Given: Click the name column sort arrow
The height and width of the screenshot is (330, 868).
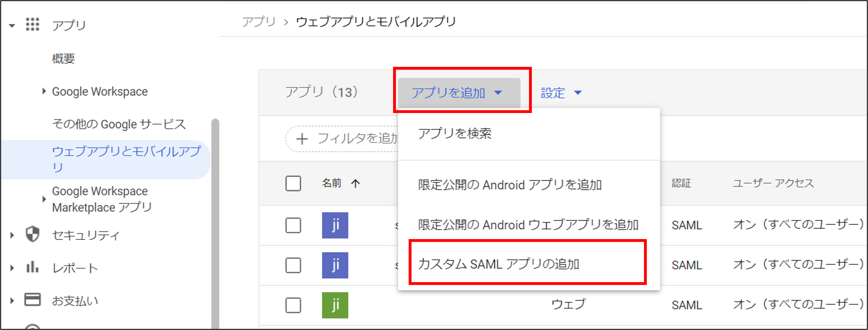Looking at the screenshot, I should (x=355, y=184).
